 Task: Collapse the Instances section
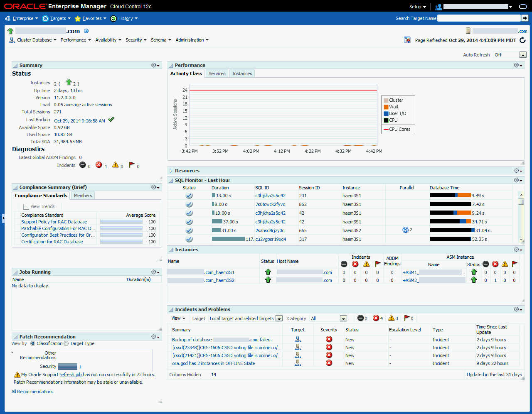[171, 250]
